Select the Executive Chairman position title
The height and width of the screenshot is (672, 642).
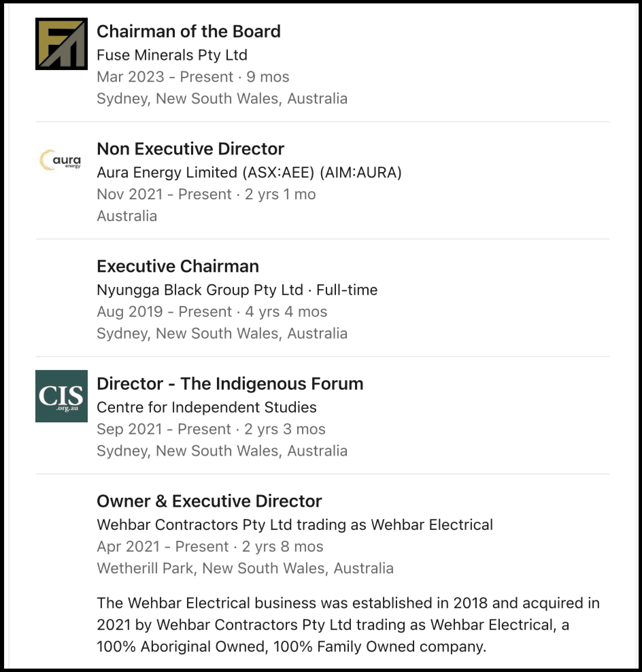pos(178,266)
